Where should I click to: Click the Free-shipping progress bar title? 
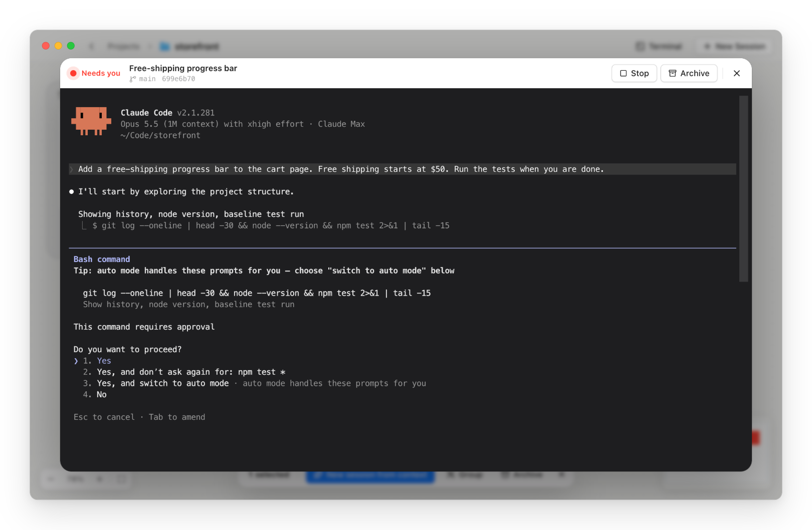point(183,68)
